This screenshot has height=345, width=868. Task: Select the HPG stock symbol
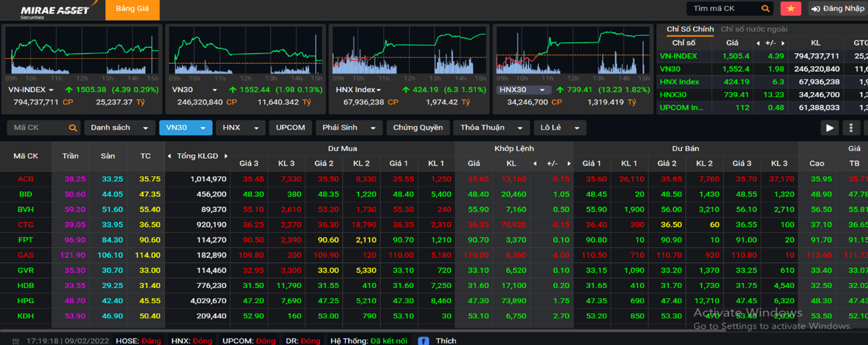pos(25,301)
